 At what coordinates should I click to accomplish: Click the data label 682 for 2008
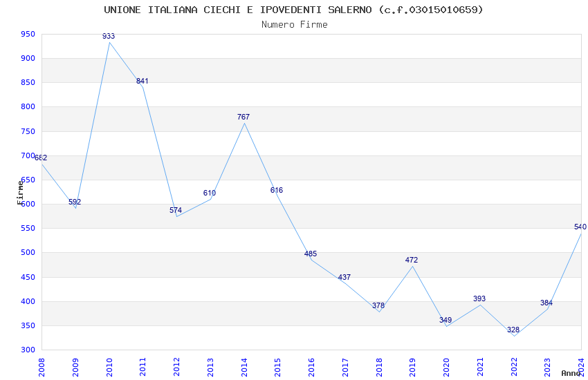pyautogui.click(x=41, y=158)
